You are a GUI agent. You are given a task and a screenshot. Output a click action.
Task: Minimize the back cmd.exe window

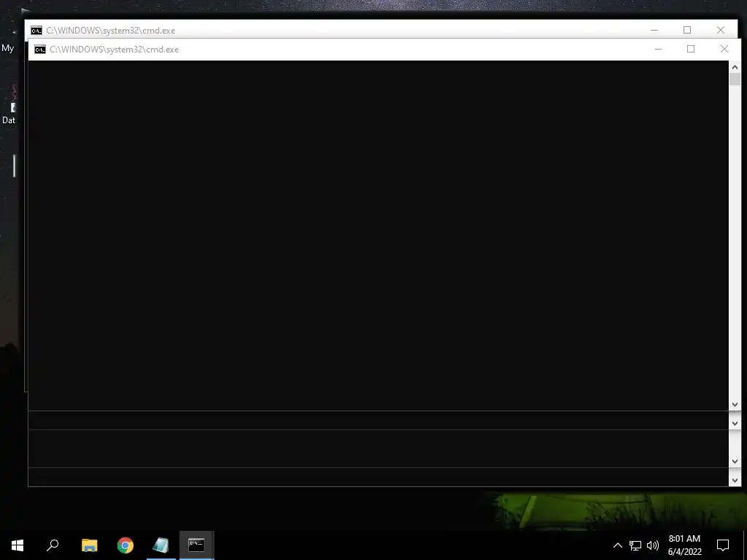pos(654,30)
